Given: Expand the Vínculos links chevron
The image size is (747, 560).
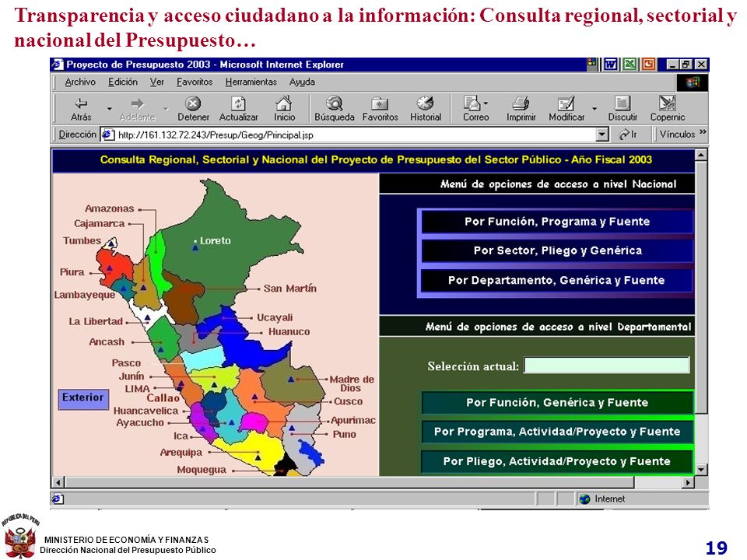Looking at the screenshot, I should (x=703, y=132).
